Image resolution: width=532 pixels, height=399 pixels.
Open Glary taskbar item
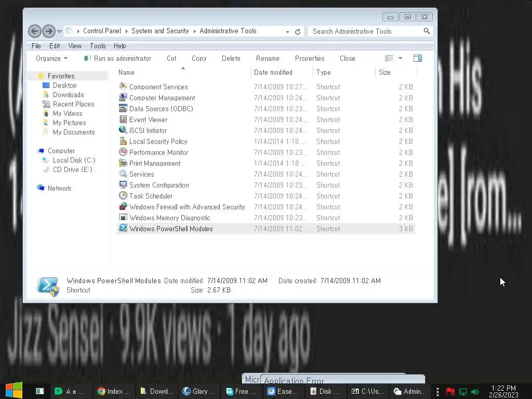[199, 392]
